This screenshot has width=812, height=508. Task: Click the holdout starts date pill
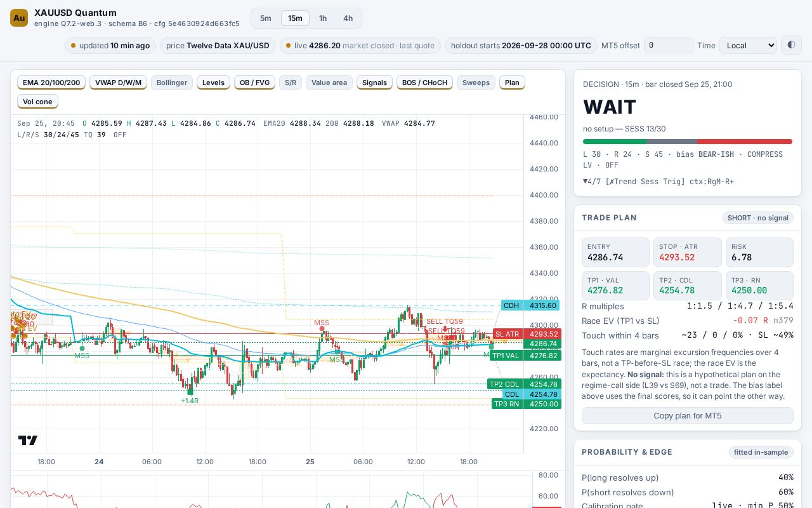pos(521,45)
